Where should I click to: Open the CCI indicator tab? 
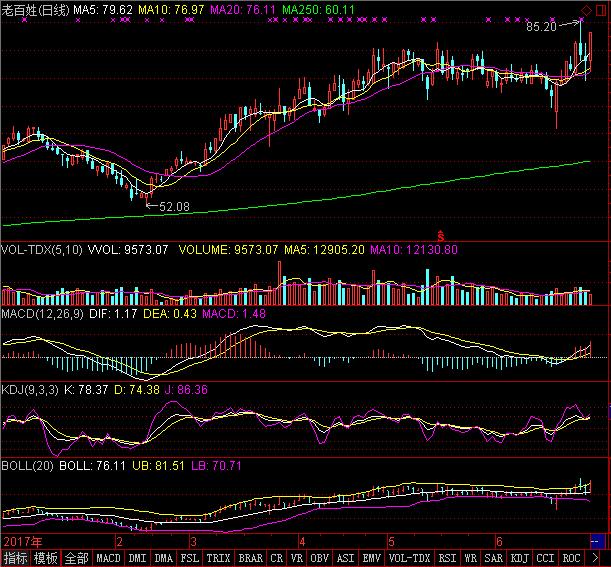(x=545, y=558)
